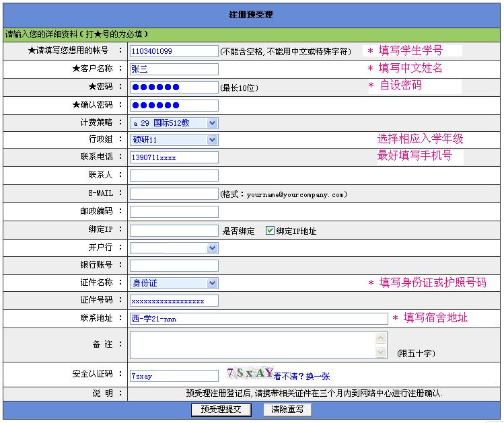Click inside the 备注 text area
The image size is (504, 423).
point(252,345)
